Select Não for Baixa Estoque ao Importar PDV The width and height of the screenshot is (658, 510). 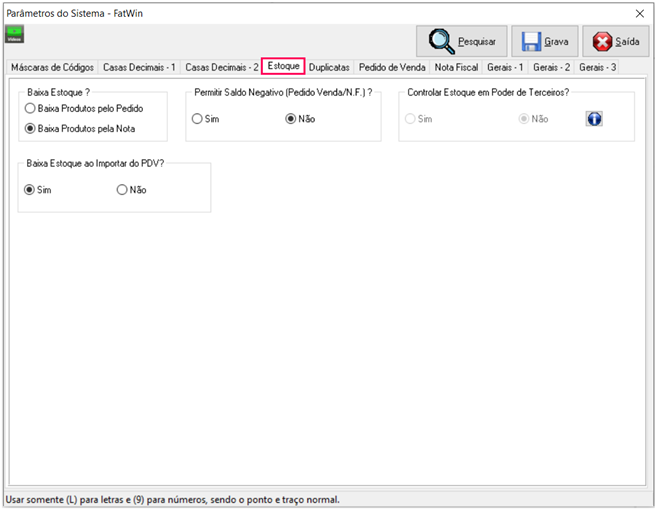point(122,190)
